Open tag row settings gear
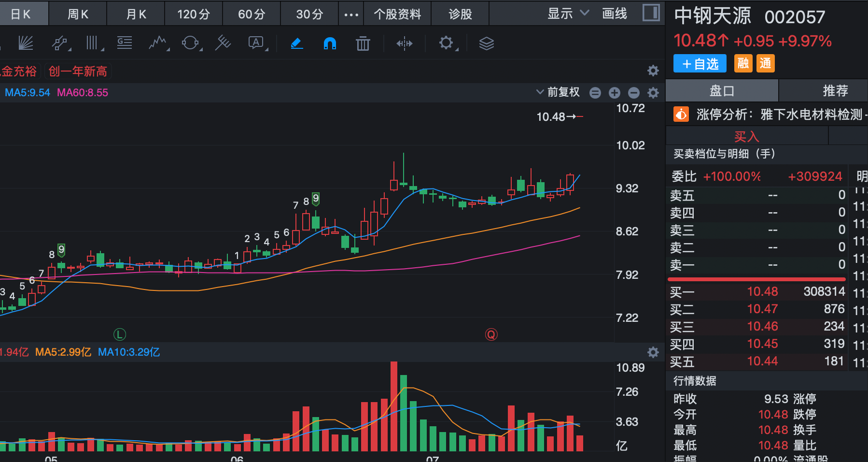 point(653,71)
